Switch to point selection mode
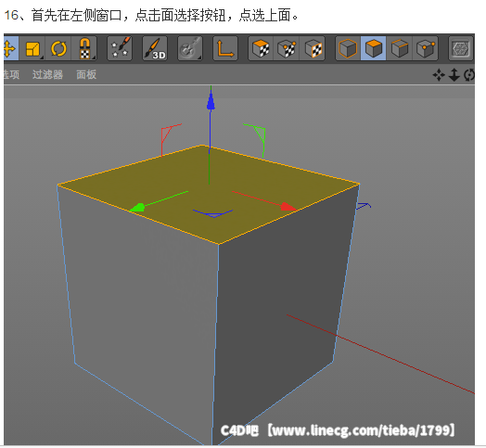The image size is (486, 448). pyautogui.click(x=426, y=48)
